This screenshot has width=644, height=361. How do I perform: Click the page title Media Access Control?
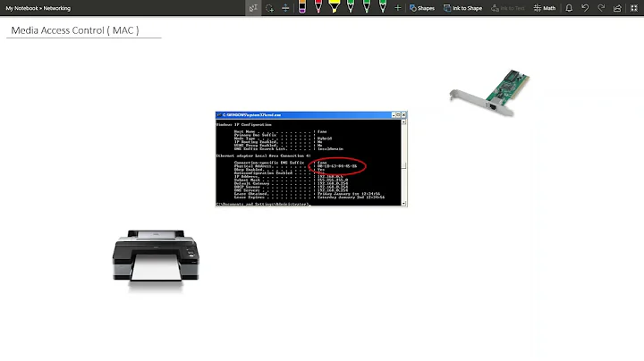[x=75, y=30]
